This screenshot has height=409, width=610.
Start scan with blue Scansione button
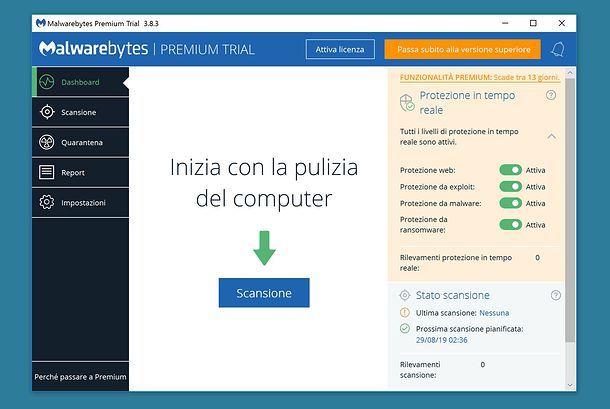[x=264, y=293]
